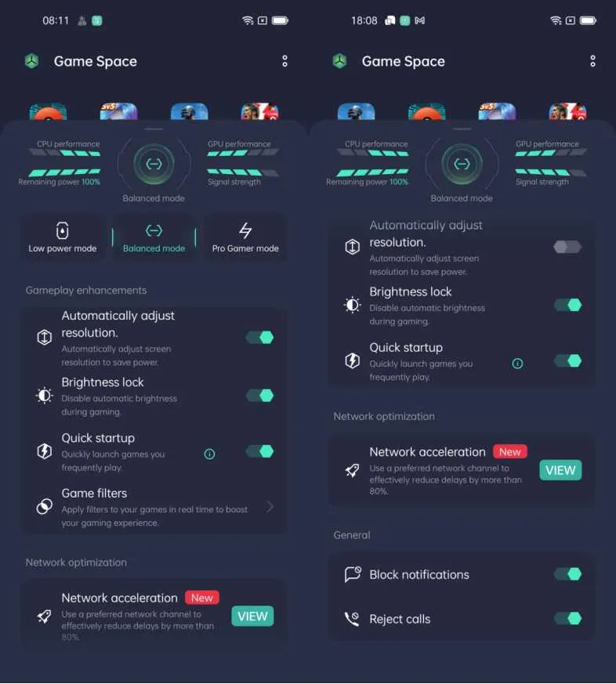Click the Block notifications speech bubble icon
The width and height of the screenshot is (616, 684).
pyautogui.click(x=353, y=574)
